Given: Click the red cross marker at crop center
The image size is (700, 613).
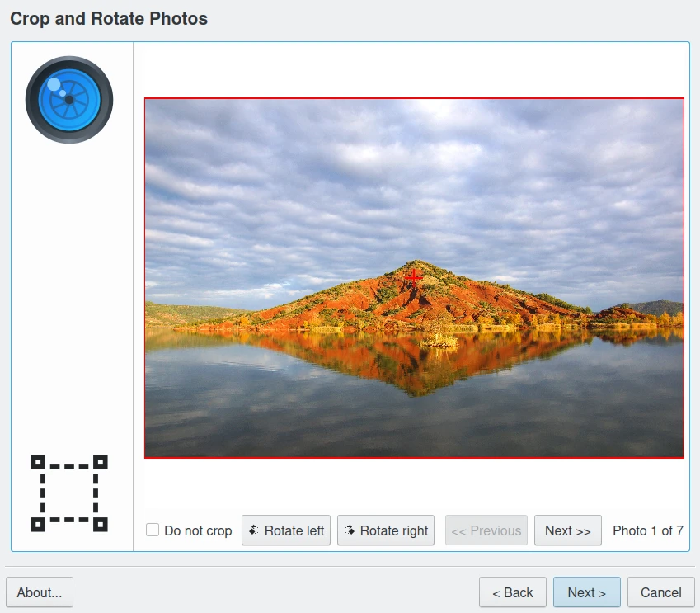Looking at the screenshot, I should [414, 277].
